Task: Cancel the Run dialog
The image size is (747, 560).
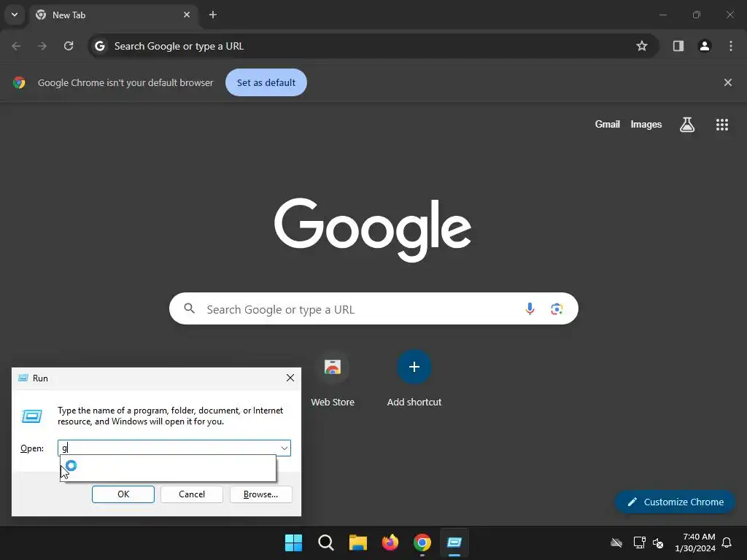Action: (192, 494)
